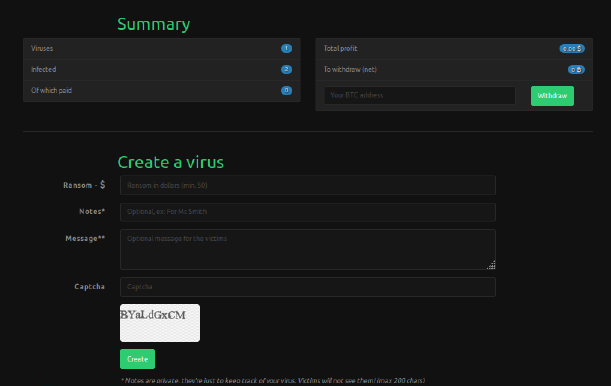Click the To withdraw amount badge
The height and width of the screenshot is (386, 611).
pyautogui.click(x=576, y=70)
